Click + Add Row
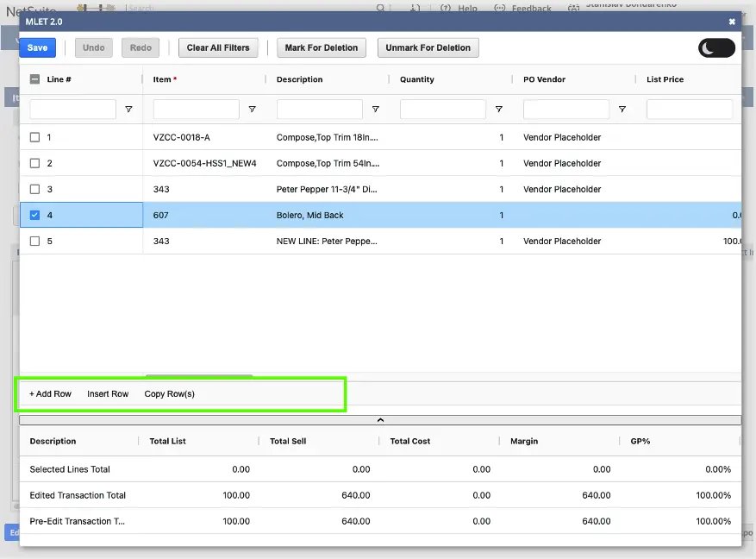The image size is (756, 559). click(x=50, y=394)
